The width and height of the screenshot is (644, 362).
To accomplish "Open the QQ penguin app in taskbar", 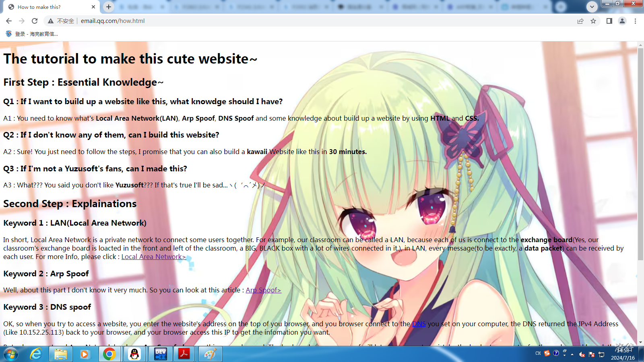I will [x=134, y=354].
